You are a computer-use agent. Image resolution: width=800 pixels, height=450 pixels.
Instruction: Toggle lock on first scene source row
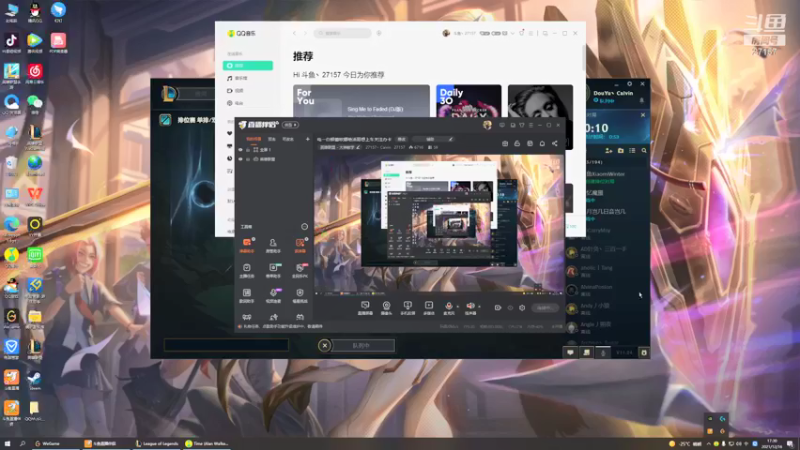point(248,150)
